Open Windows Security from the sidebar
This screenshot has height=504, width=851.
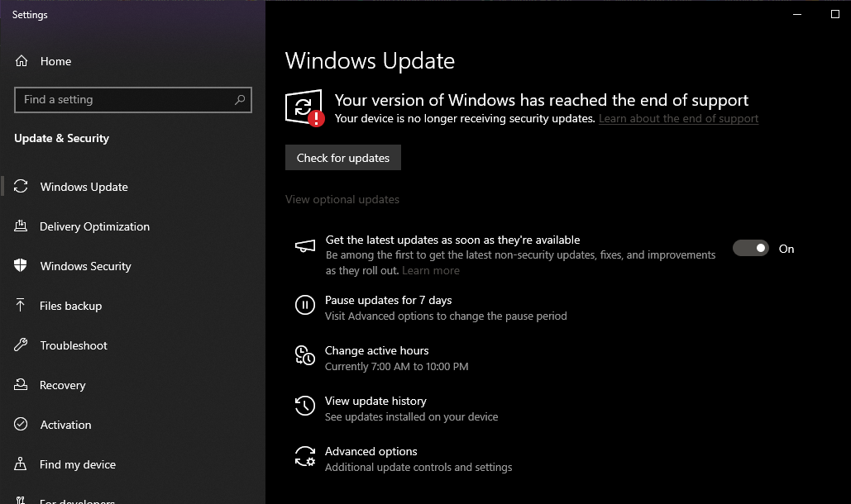(x=85, y=266)
